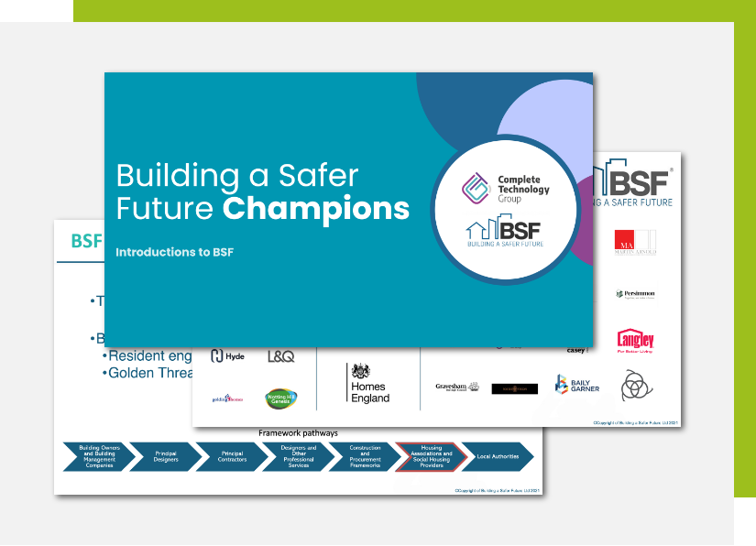The image size is (756, 546).
Task: Select the black rectangular logo beside Gravesham
Action: pos(514,389)
